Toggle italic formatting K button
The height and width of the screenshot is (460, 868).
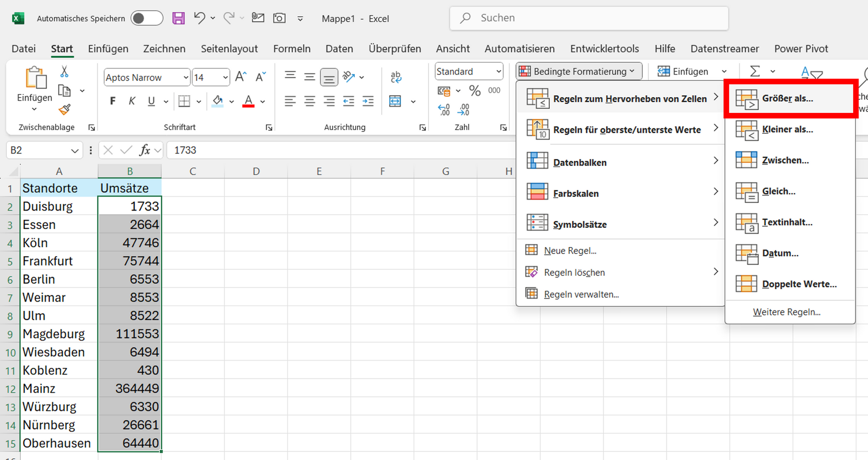click(x=132, y=101)
